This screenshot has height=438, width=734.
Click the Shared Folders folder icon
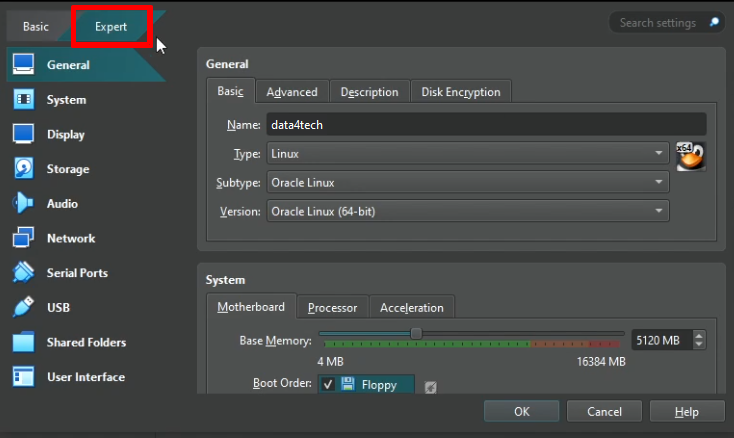coord(23,342)
